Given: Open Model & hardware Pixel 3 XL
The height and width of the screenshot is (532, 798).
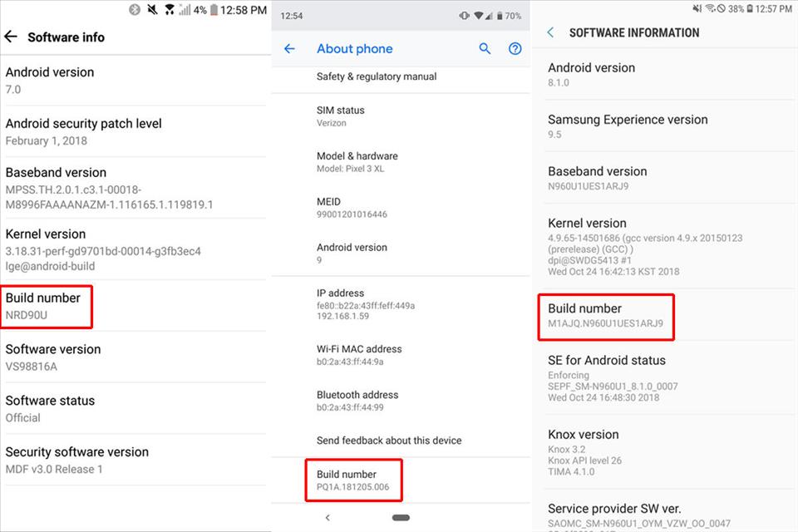Looking at the screenshot, I should (357, 162).
